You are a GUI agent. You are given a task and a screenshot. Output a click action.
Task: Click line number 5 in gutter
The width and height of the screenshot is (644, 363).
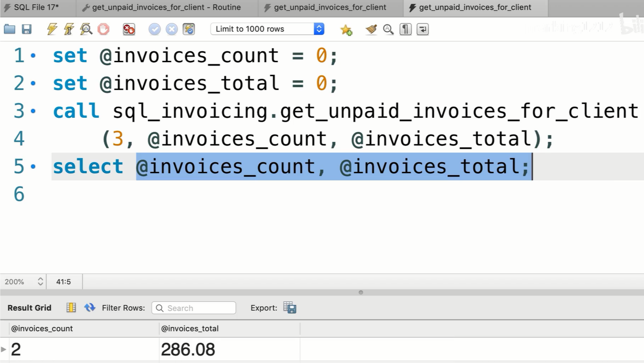coord(19,167)
